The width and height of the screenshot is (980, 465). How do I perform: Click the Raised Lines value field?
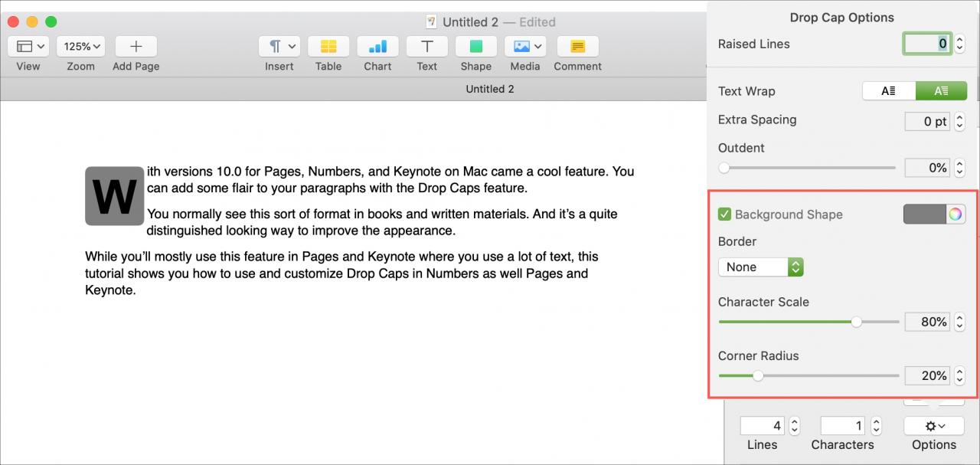(928, 44)
